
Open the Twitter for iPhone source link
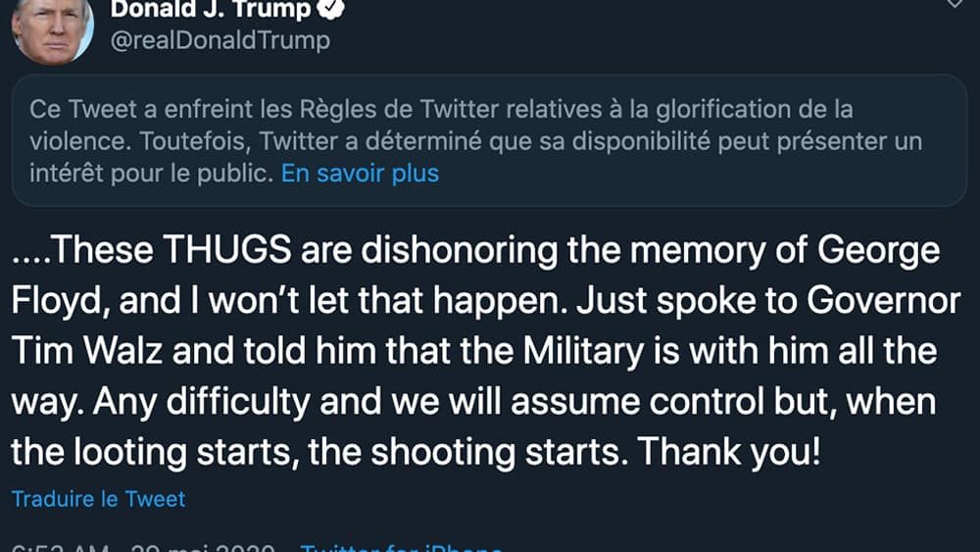coord(401,547)
